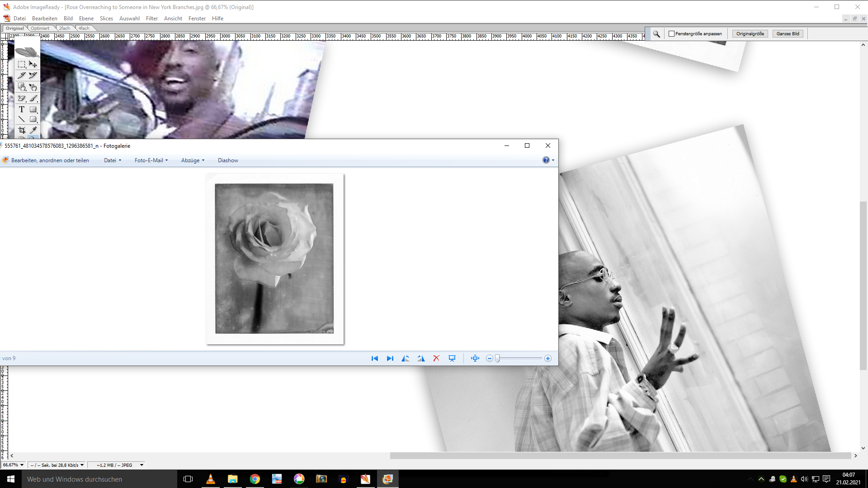The width and height of the screenshot is (868, 488).
Task: Open the Bild menu
Action: point(68,19)
